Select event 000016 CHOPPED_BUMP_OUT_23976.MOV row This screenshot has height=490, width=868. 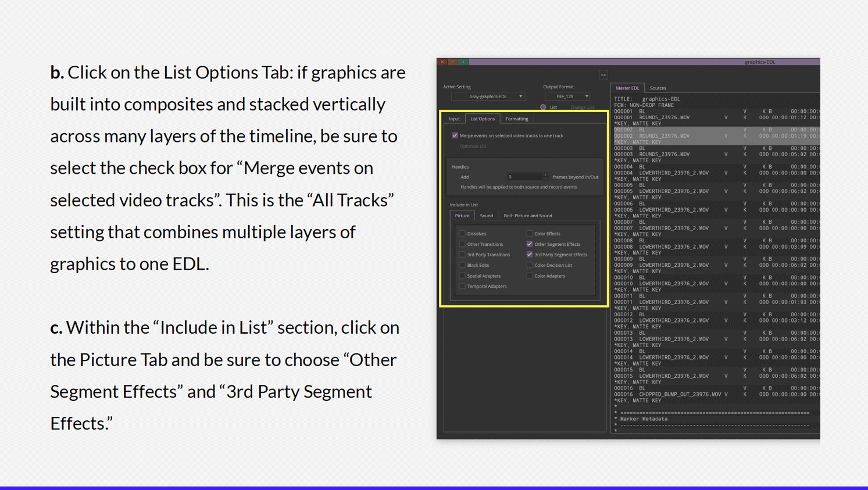click(717, 394)
